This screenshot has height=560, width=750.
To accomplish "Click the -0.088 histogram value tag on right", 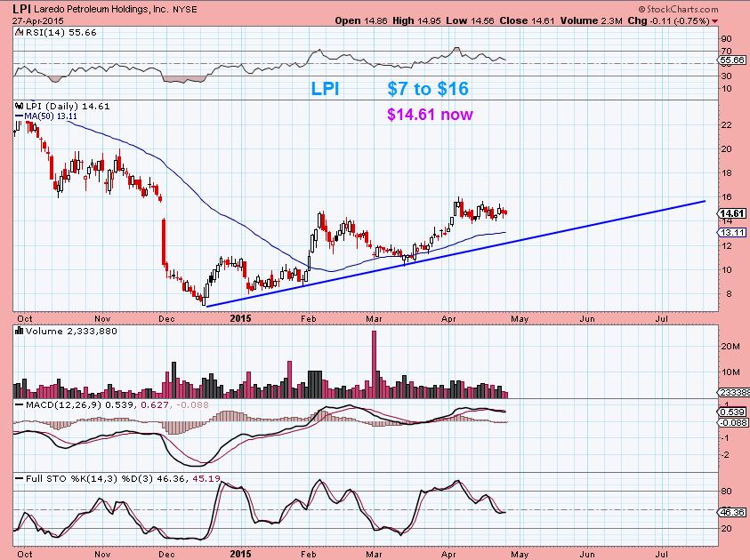I will [733, 423].
